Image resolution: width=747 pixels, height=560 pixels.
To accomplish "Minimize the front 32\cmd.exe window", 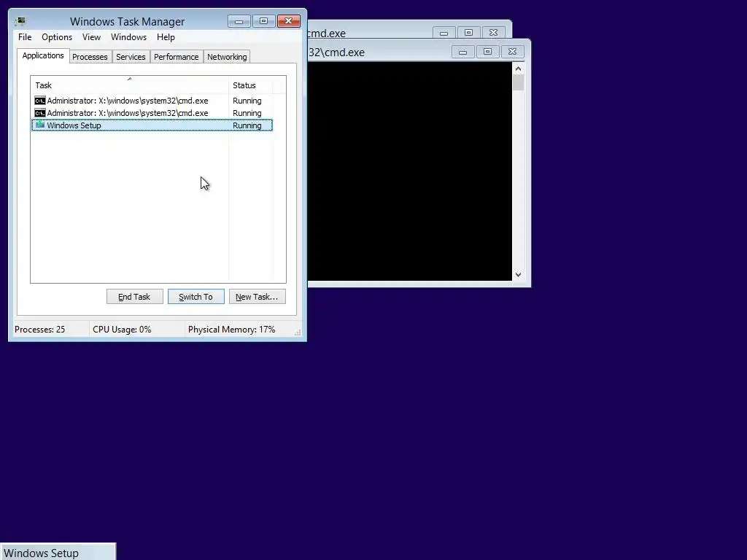I will [462, 52].
